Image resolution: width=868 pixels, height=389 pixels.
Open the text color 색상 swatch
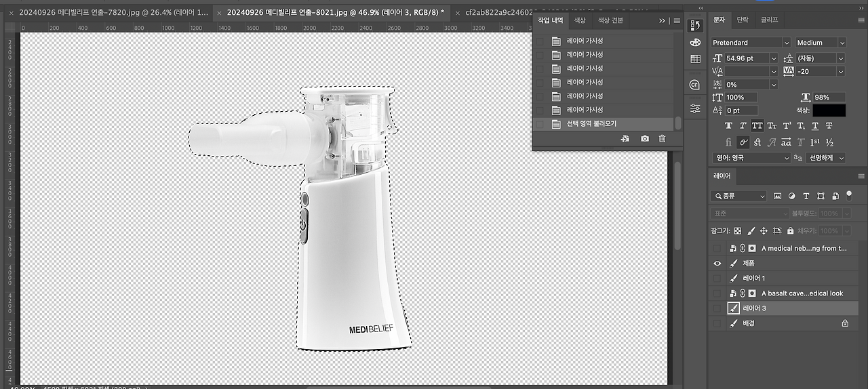pyautogui.click(x=829, y=110)
